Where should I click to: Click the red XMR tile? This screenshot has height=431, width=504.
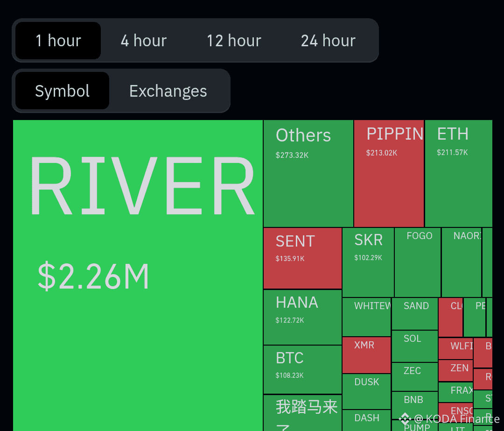366,355
